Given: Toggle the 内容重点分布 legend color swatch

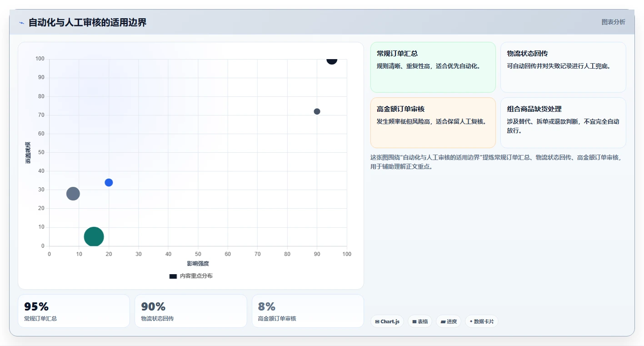Looking at the screenshot, I should pyautogui.click(x=173, y=276).
